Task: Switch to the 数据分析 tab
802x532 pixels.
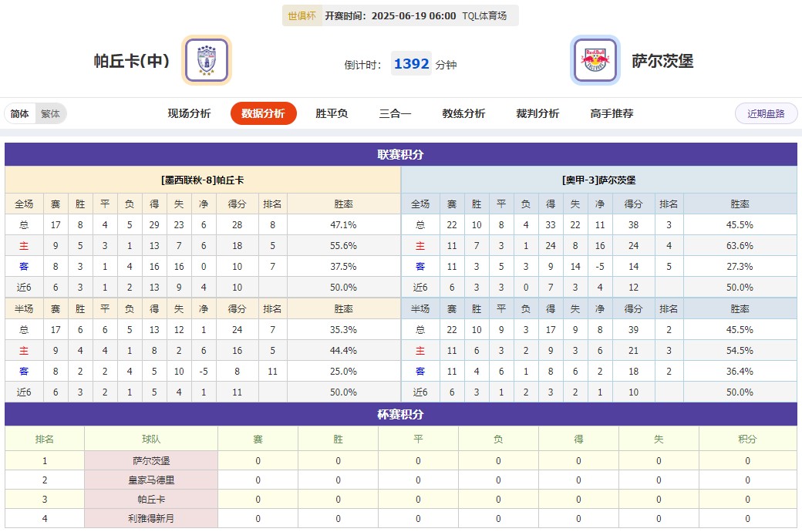Action: pos(263,113)
